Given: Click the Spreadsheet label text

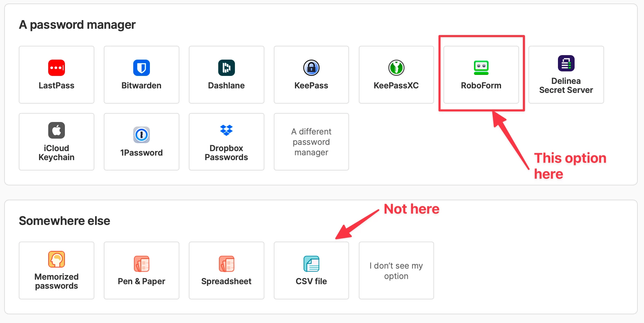Looking at the screenshot, I should pos(227,281).
